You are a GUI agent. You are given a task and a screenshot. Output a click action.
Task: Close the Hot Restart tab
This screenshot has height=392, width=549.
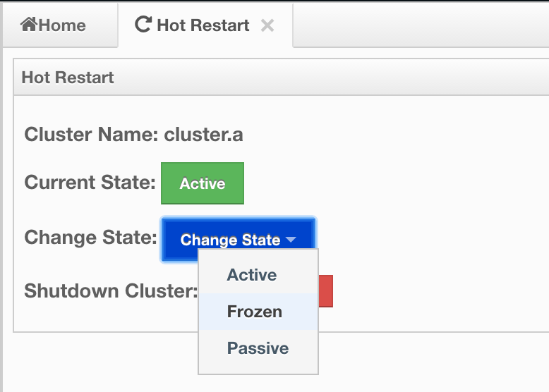(x=267, y=25)
